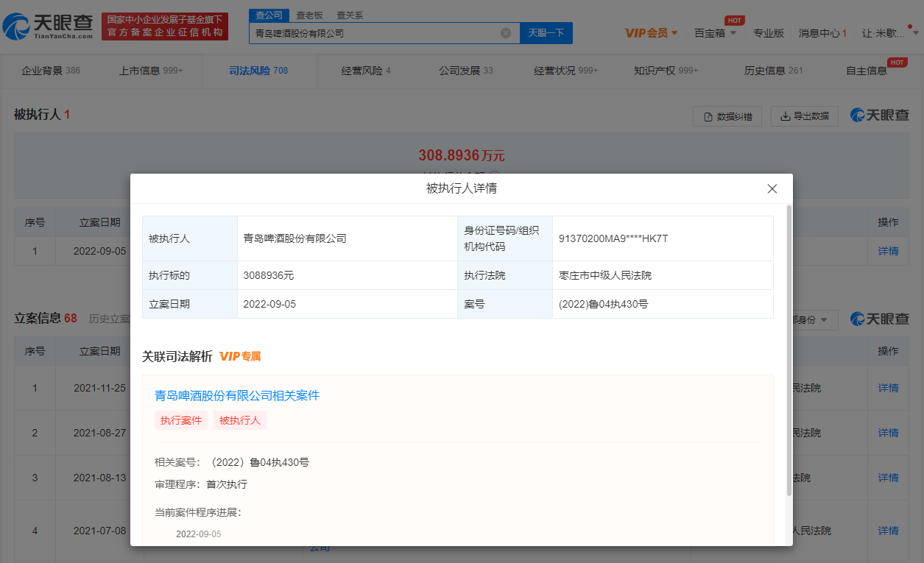
Task: Switch to 上市信息 999+ tab
Action: [151, 71]
